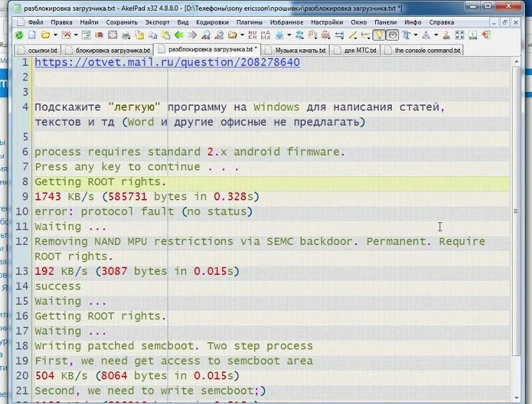Click the red X close-document icon
The width and height of the screenshot is (532, 404).
point(66,35)
